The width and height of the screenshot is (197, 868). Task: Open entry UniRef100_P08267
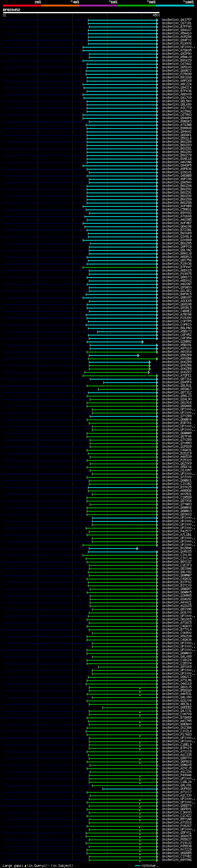pos(177,826)
